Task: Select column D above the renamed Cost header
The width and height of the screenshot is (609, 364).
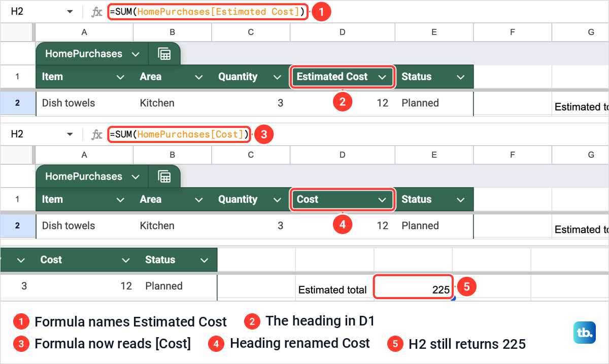Action: tap(343, 155)
